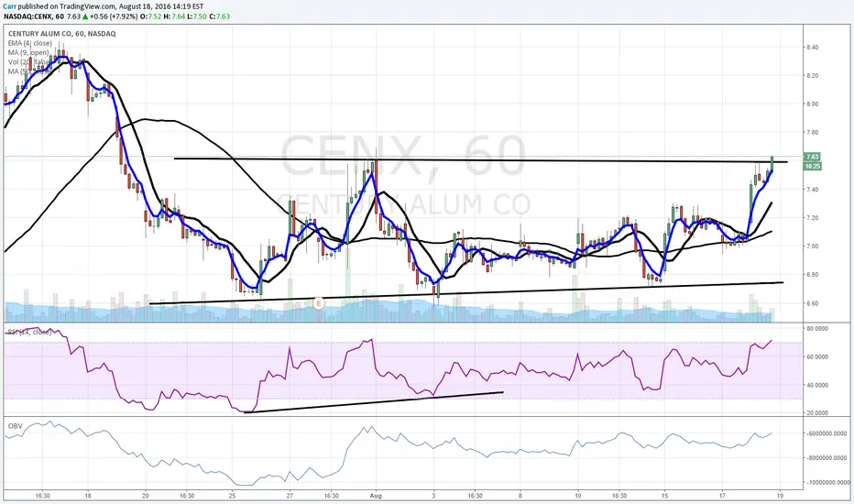Select the 'Vol (20, false)' indicator legend
The image size is (854, 504).
(x=30, y=62)
